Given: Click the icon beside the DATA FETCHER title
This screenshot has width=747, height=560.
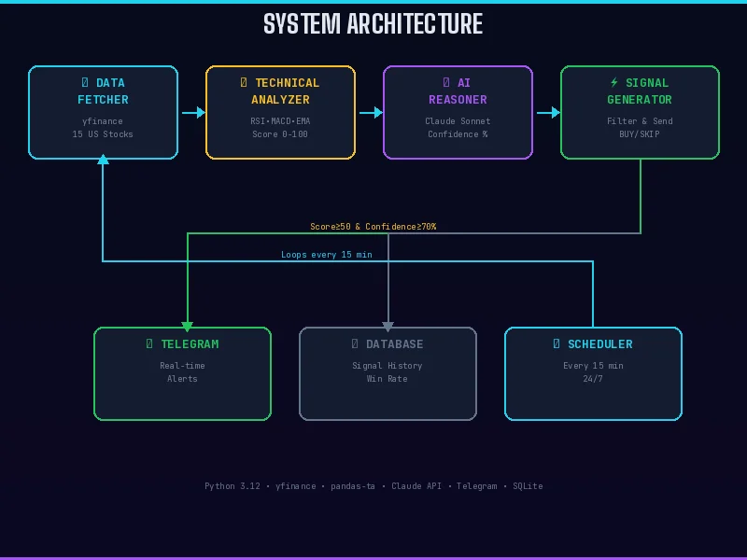Looking at the screenshot, I should pyautogui.click(x=85, y=82).
